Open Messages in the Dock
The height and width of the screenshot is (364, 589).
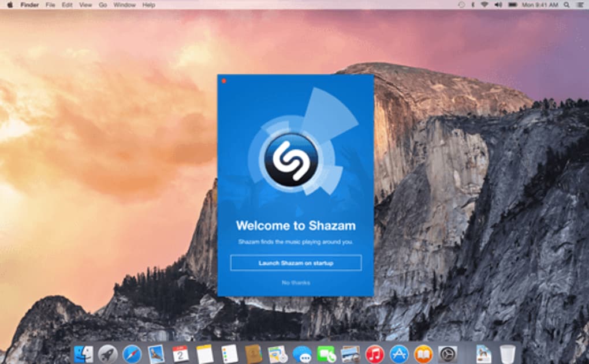(x=302, y=354)
